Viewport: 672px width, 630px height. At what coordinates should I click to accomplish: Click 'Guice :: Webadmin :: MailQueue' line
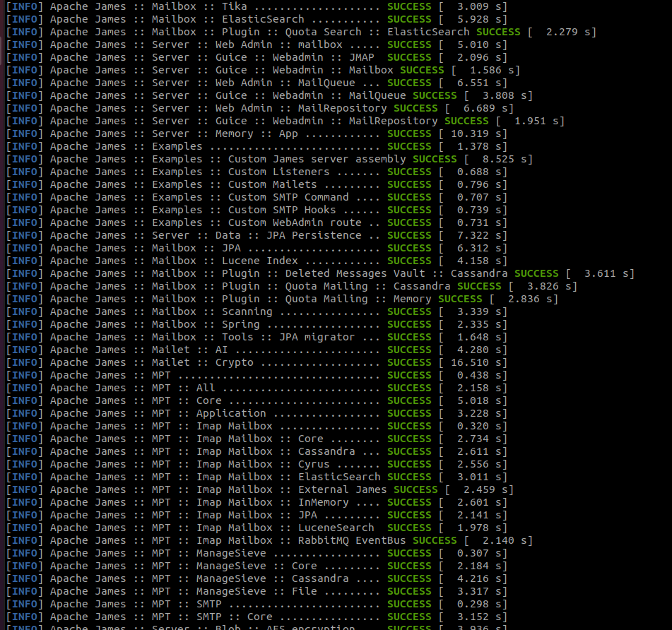point(269,95)
